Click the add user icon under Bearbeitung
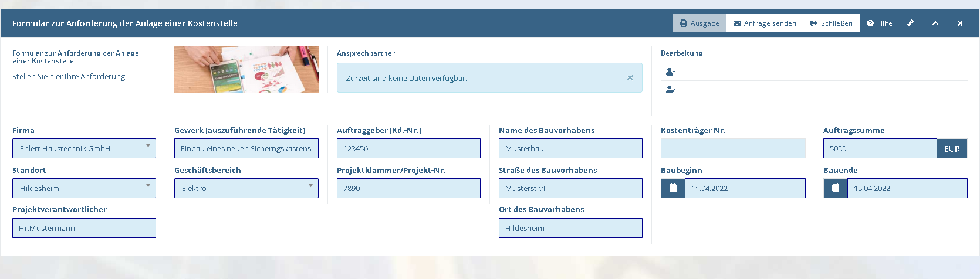This screenshot has height=279, width=980. [671, 72]
